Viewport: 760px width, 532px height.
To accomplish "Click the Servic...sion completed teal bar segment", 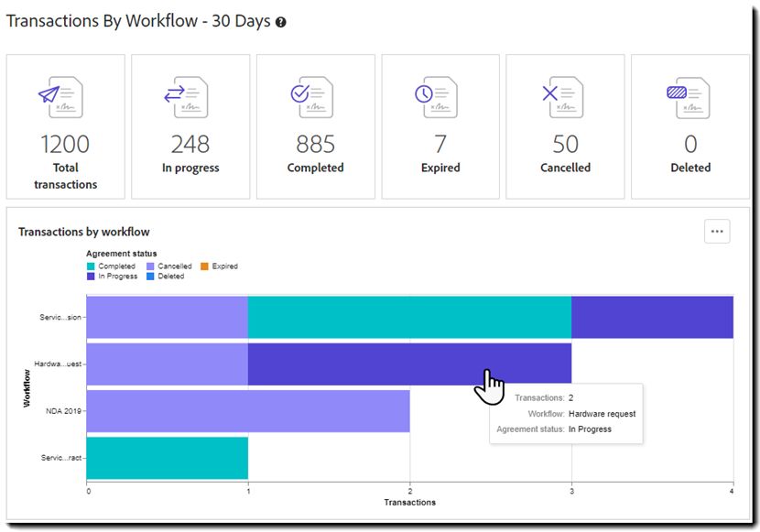I will click(409, 317).
